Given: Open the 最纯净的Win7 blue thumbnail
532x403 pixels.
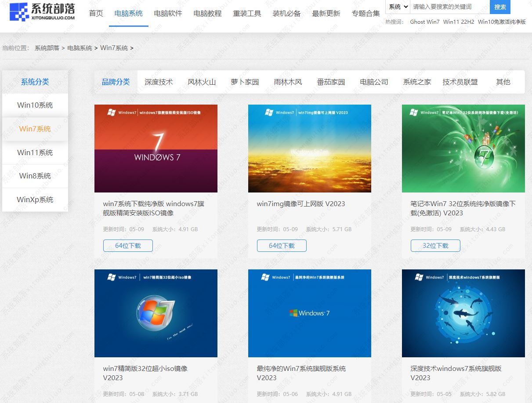Looking at the screenshot, I should (310, 313).
